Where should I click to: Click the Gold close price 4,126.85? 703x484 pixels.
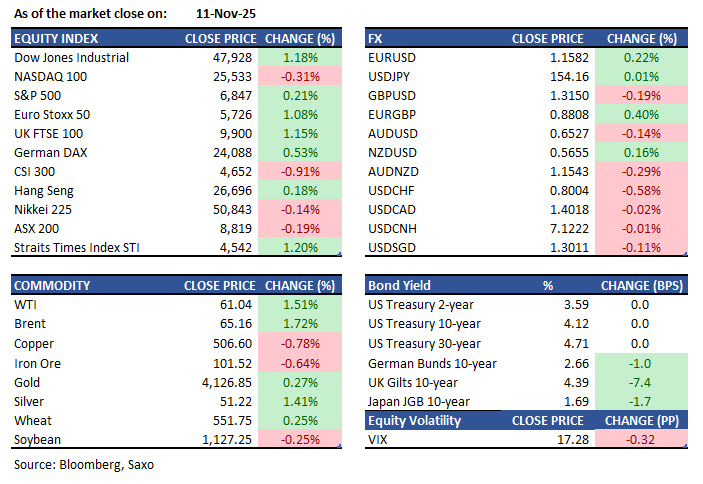(223, 382)
